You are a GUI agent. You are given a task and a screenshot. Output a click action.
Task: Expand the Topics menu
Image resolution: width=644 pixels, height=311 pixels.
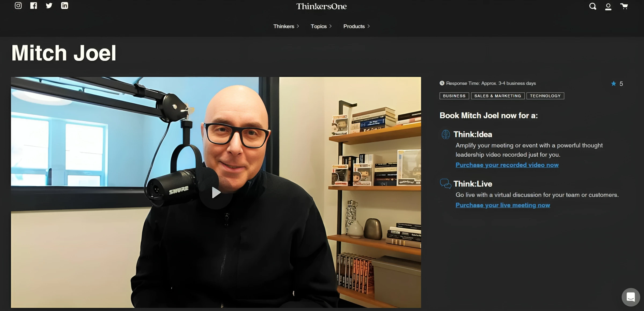point(321,26)
